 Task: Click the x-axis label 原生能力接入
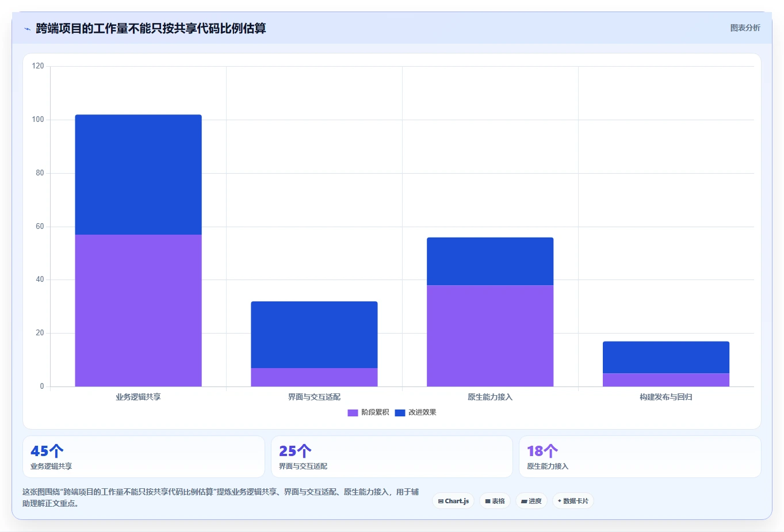[x=490, y=397]
